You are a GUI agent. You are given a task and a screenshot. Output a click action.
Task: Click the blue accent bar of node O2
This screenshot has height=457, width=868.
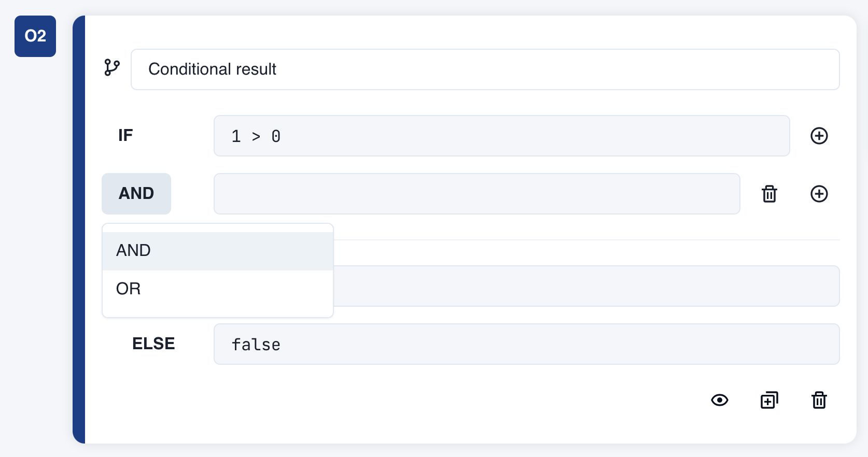click(78, 228)
